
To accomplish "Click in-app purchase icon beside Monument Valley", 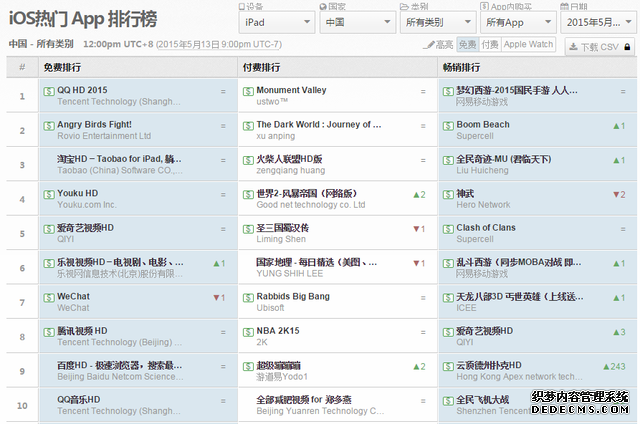I will (248, 91).
